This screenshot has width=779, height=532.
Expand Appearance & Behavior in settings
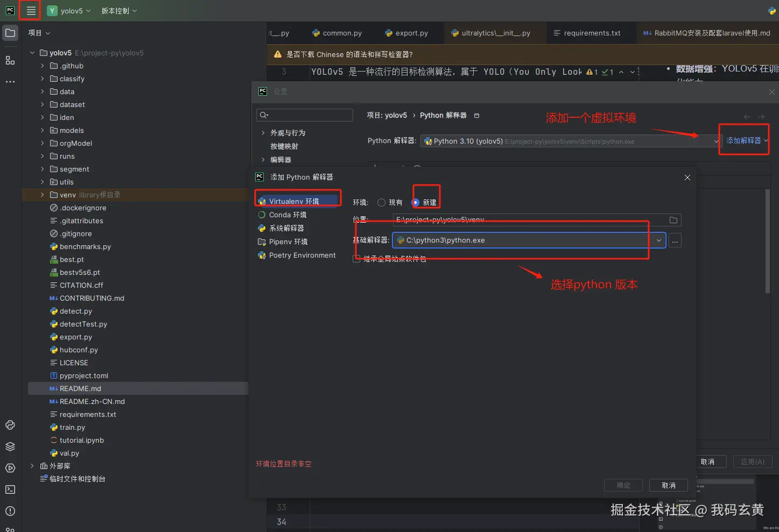[x=263, y=133]
